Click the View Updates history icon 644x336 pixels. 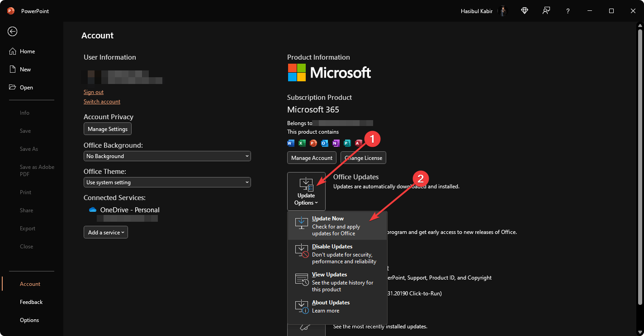tap(302, 279)
